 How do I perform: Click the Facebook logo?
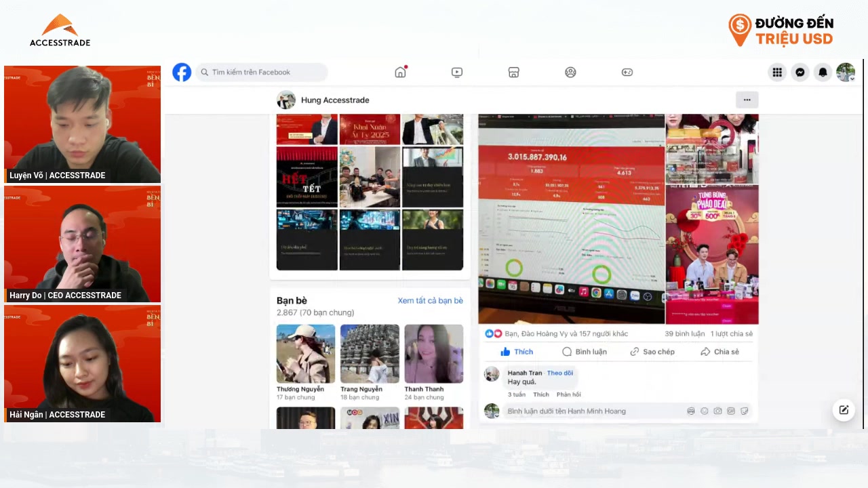[182, 73]
